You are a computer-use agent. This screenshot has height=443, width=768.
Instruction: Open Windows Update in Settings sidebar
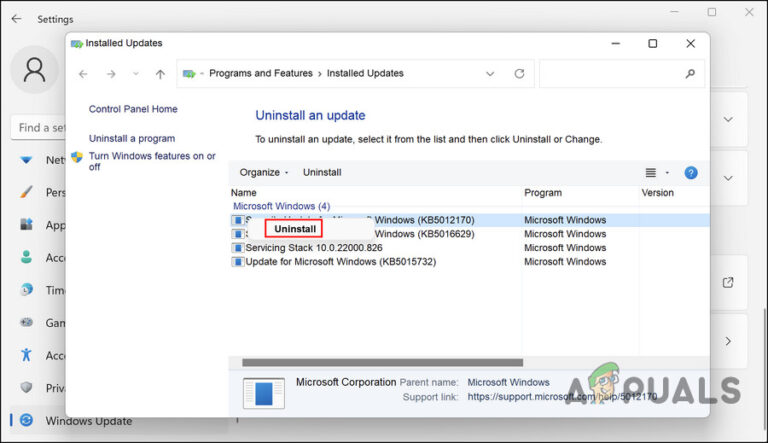point(89,420)
